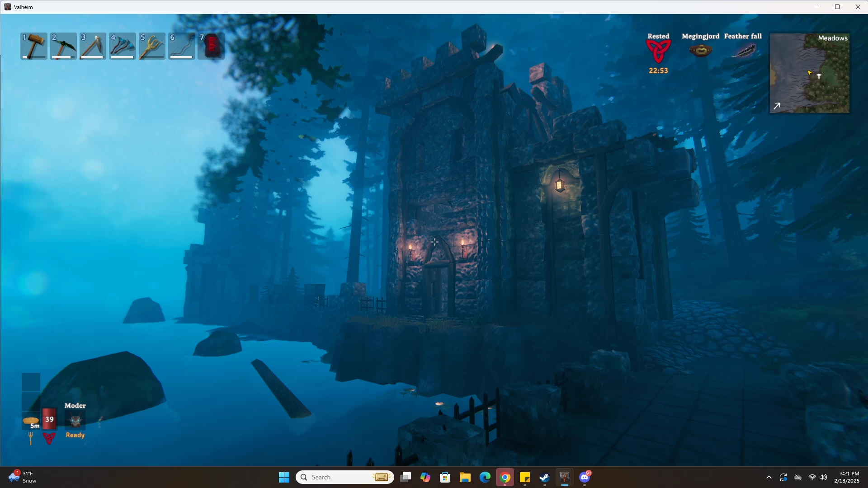Viewport: 868px width, 488px height.
Task: Click the Moder label text
Action: 75,406
